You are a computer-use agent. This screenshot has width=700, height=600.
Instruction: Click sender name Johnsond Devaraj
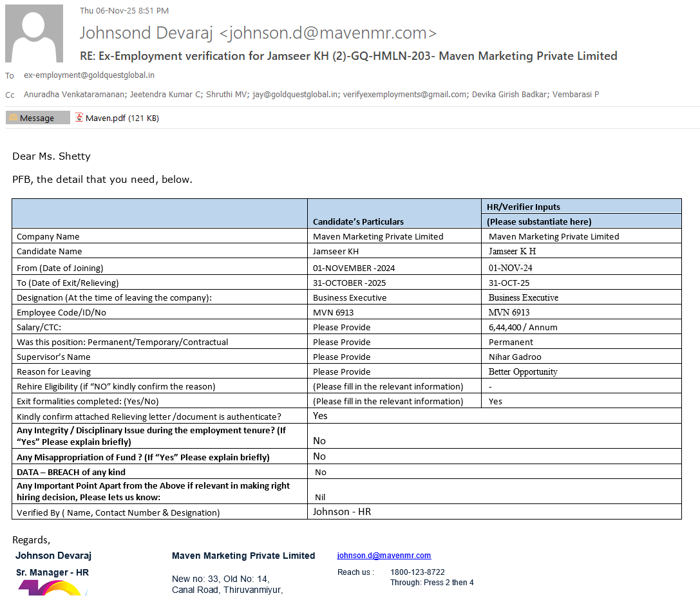146,33
